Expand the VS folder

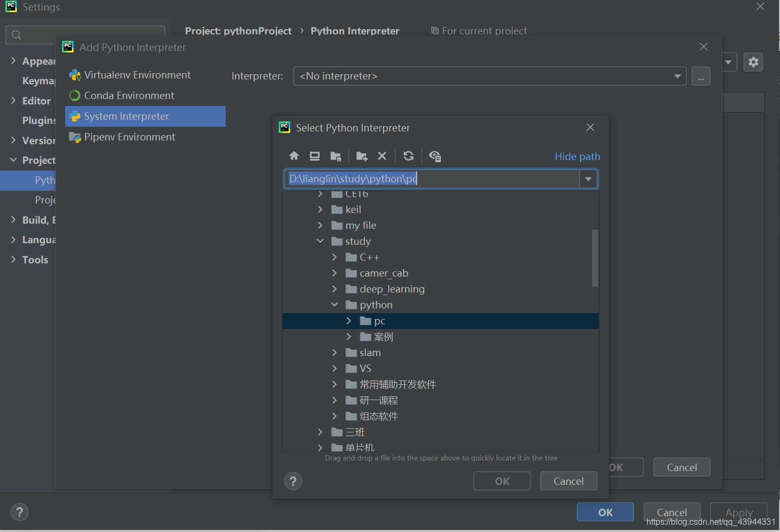point(334,368)
